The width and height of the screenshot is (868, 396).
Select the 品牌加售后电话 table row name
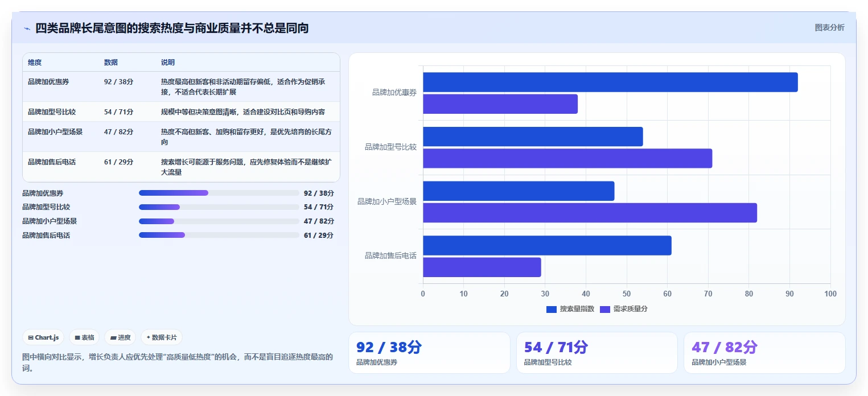point(52,162)
